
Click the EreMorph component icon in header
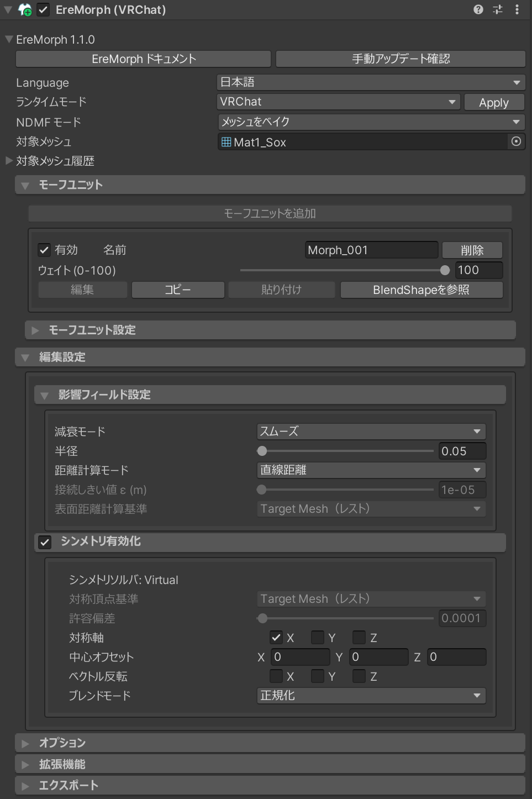25,9
